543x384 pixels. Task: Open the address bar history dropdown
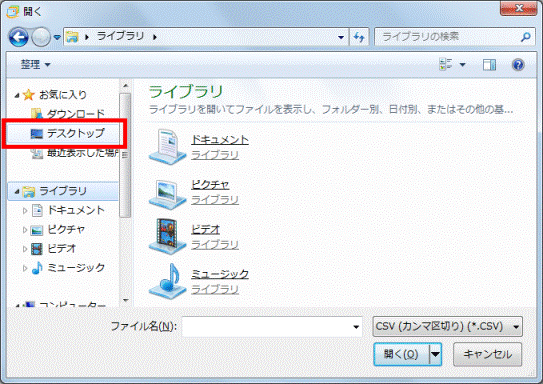tap(341, 37)
